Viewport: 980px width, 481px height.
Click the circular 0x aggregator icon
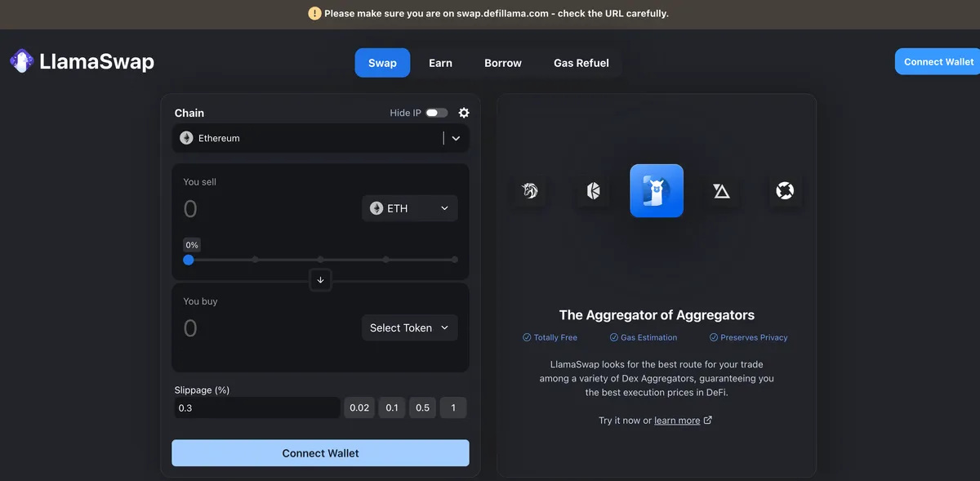point(785,191)
